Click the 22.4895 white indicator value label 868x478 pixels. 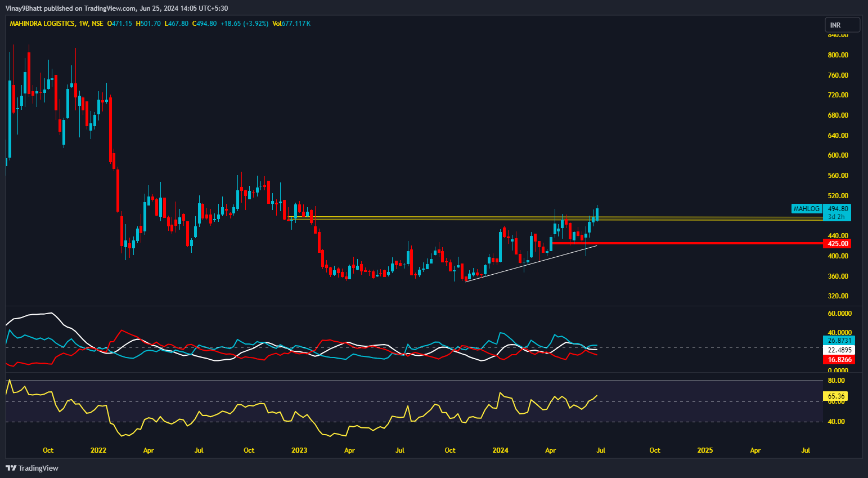tap(839, 350)
